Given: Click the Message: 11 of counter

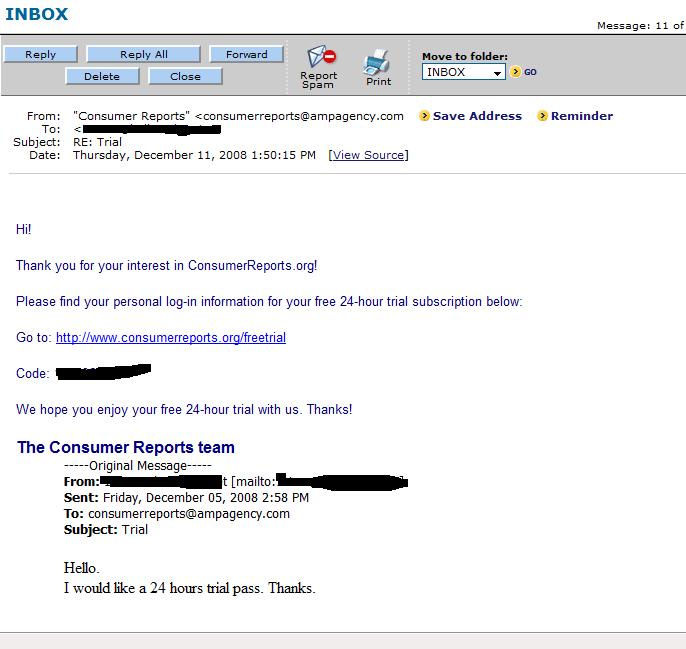Looking at the screenshot, I should click(x=640, y=26).
